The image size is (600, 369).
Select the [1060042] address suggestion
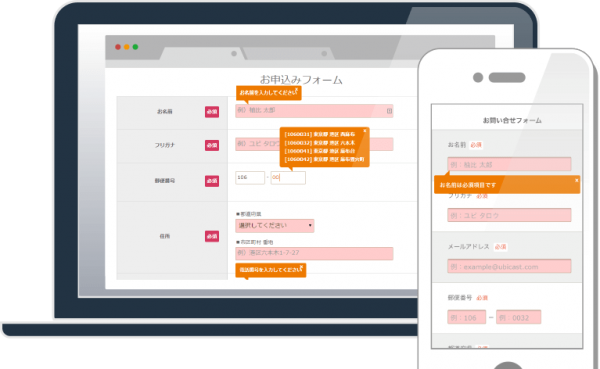tap(324, 159)
